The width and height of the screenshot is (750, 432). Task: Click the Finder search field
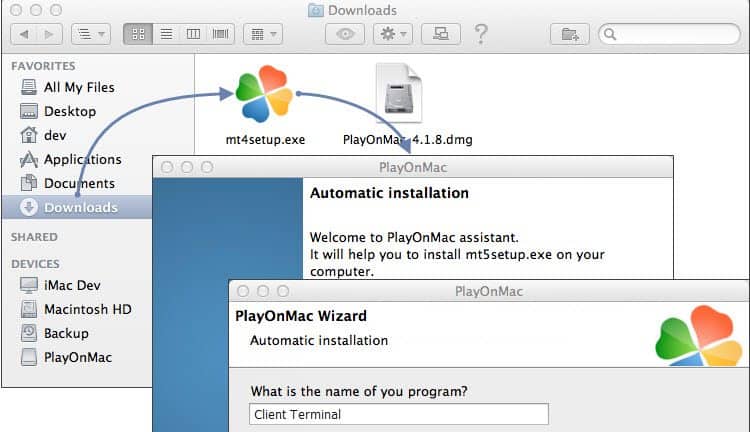pyautogui.click(x=669, y=34)
